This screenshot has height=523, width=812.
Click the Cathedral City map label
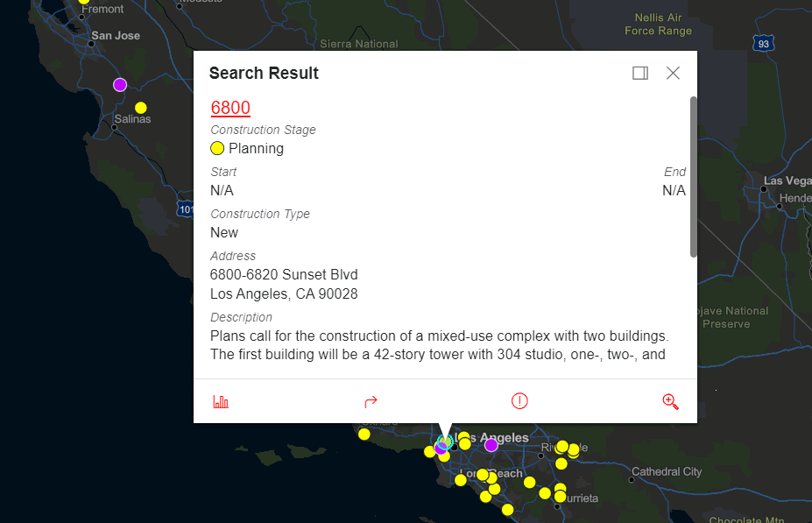[x=667, y=472]
